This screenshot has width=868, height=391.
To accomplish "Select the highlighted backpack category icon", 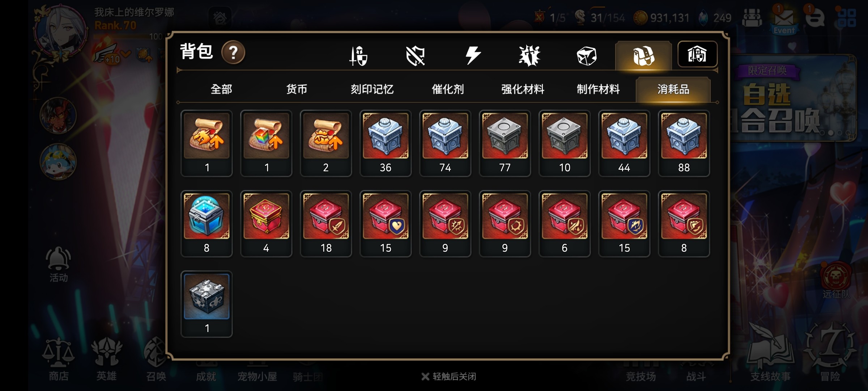I will click(643, 56).
